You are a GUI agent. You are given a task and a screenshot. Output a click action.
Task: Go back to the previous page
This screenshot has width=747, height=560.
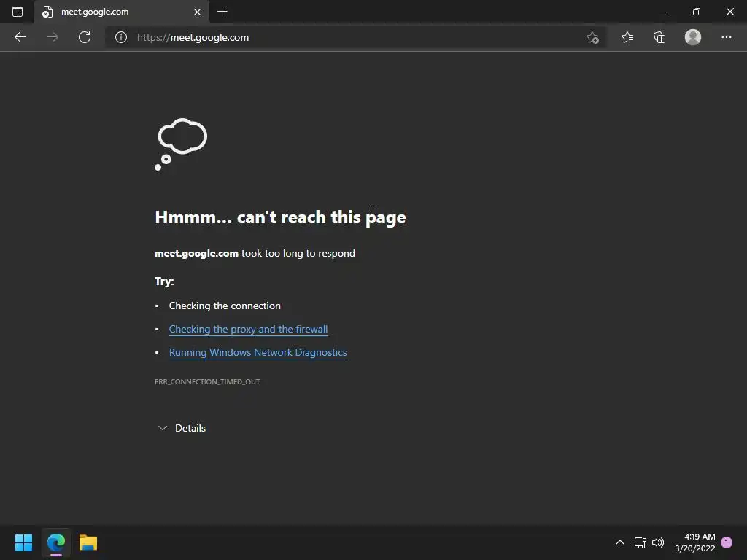tap(20, 37)
